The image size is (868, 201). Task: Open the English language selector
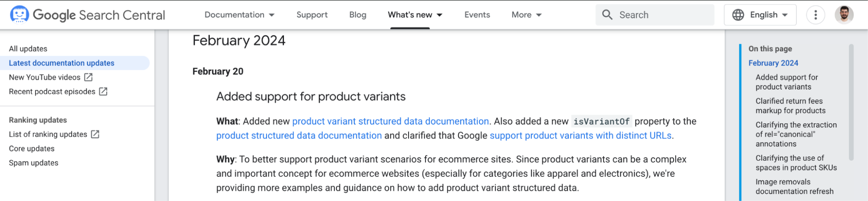point(760,15)
